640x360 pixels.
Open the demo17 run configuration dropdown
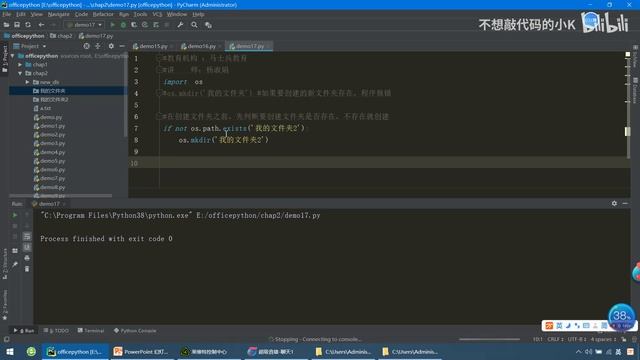[84, 25]
